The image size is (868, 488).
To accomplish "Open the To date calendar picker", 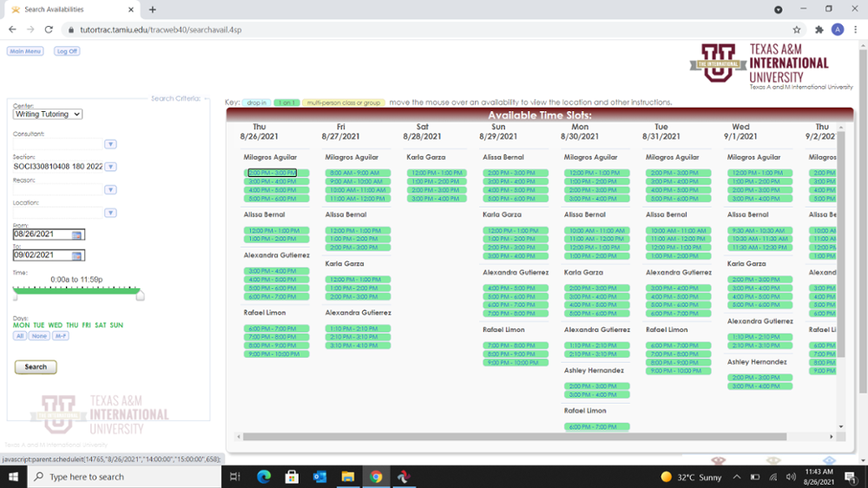I will pos(77,255).
